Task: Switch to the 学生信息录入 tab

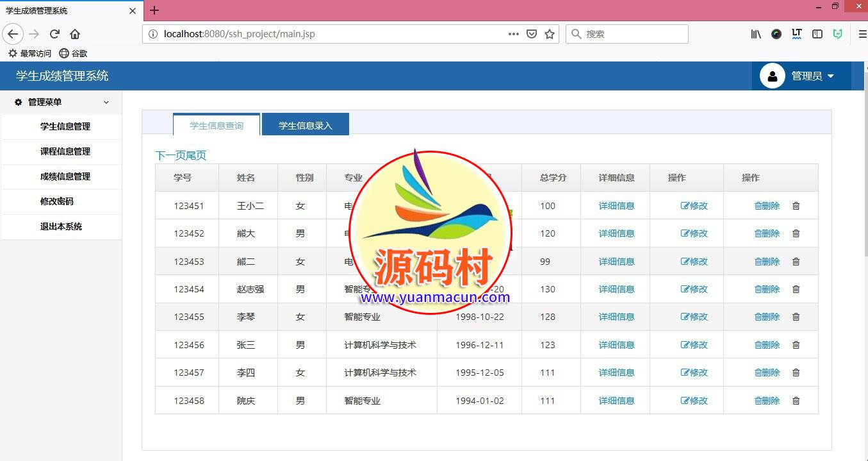Action: point(305,126)
